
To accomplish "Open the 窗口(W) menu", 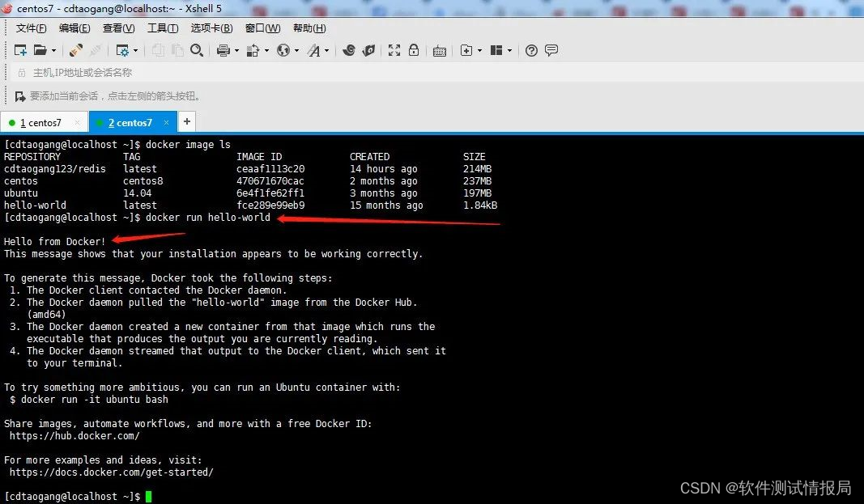I will click(x=263, y=28).
